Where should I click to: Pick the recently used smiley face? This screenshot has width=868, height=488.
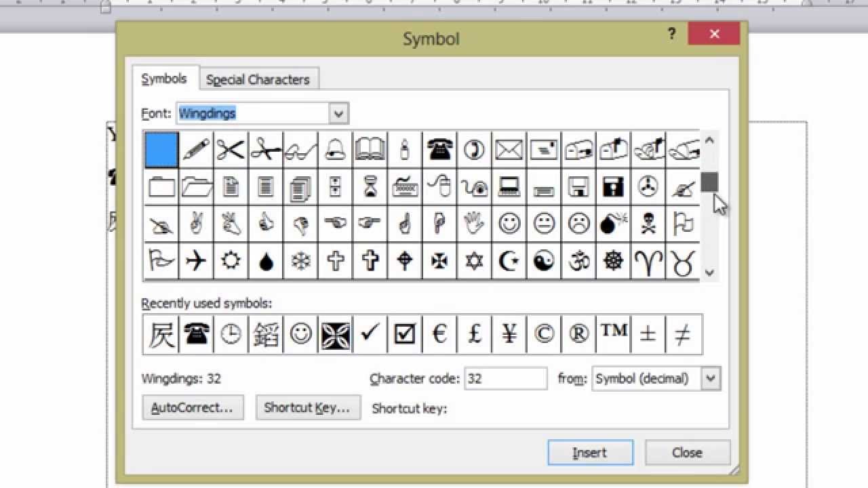click(300, 333)
